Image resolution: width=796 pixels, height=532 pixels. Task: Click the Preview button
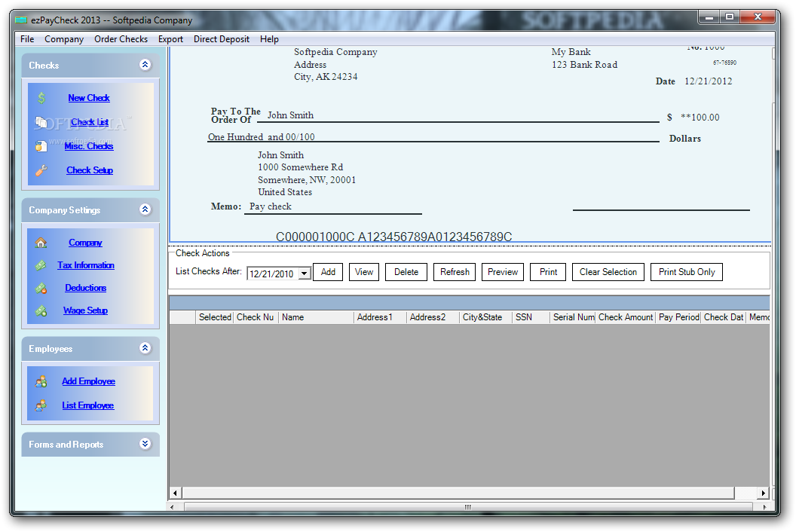[503, 272]
